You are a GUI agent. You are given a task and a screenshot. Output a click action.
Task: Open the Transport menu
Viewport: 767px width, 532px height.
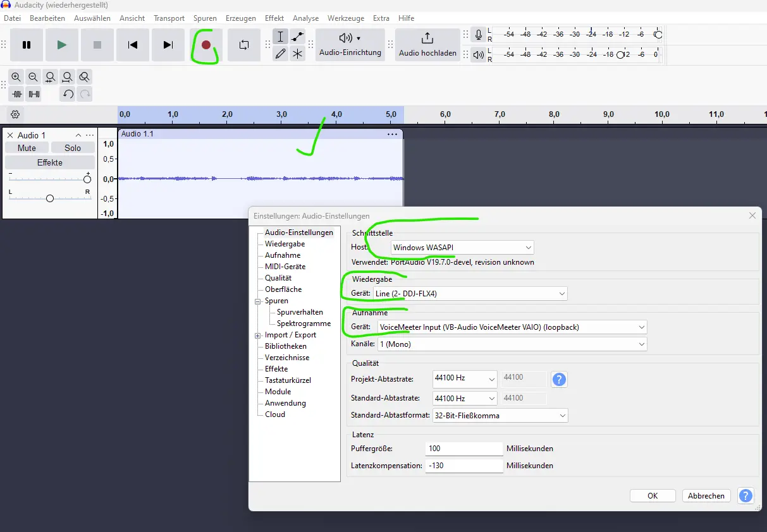point(169,18)
